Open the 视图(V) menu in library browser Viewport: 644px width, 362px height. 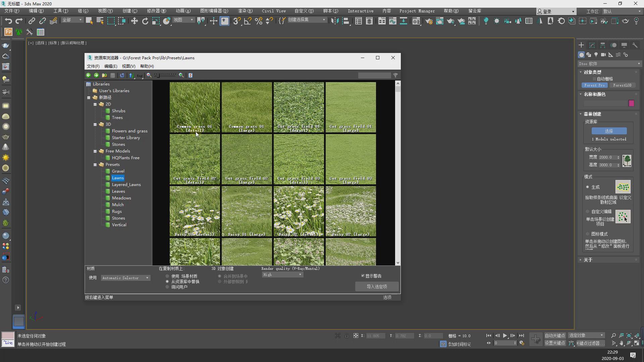pos(128,66)
